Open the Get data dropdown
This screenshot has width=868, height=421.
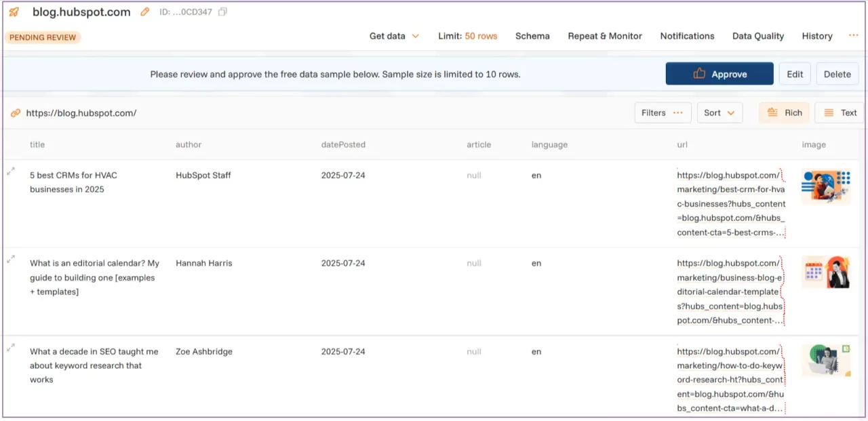(x=394, y=36)
